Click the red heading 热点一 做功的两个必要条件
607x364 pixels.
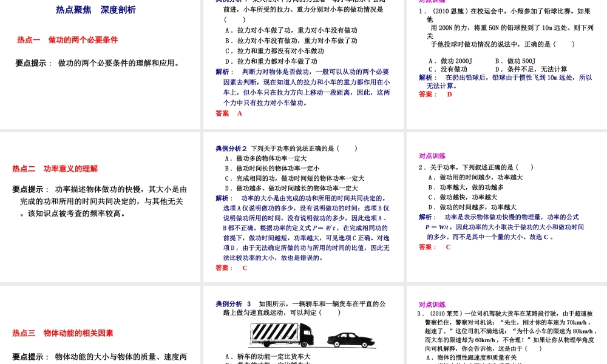click(67, 40)
